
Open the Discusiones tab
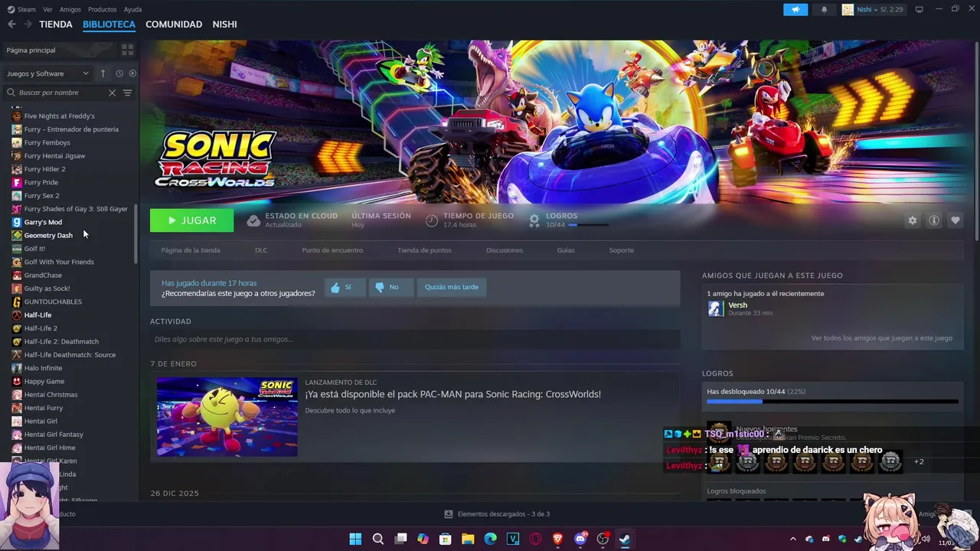pos(505,250)
